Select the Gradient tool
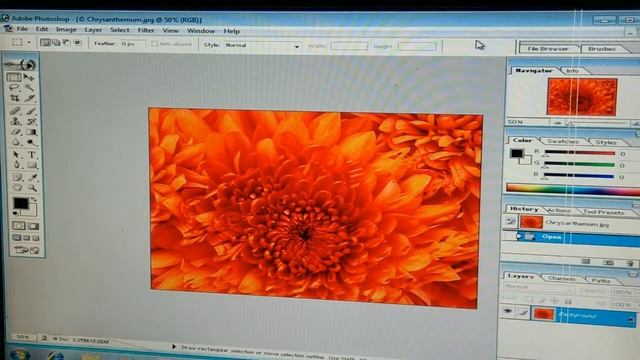Image resolution: width=640 pixels, height=360 pixels. [x=31, y=132]
